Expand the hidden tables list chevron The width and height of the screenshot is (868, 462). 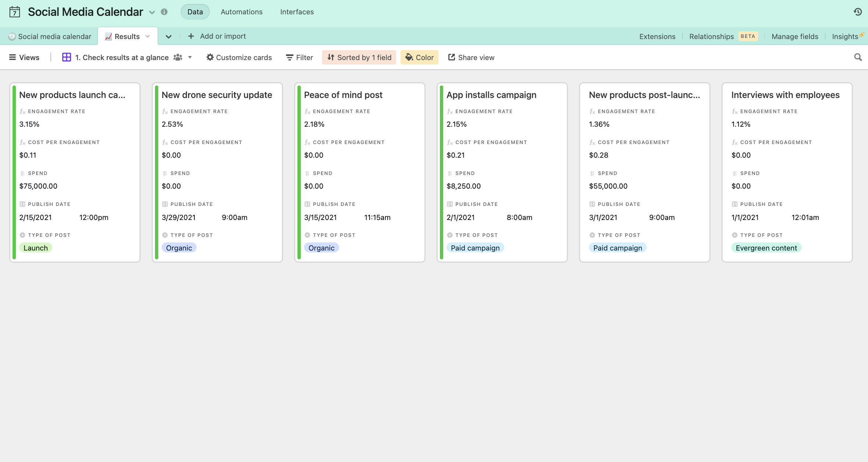pyautogui.click(x=168, y=36)
